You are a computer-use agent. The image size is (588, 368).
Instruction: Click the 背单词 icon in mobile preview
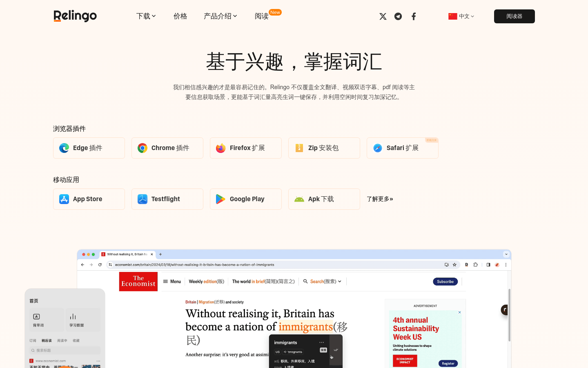tap(36, 316)
